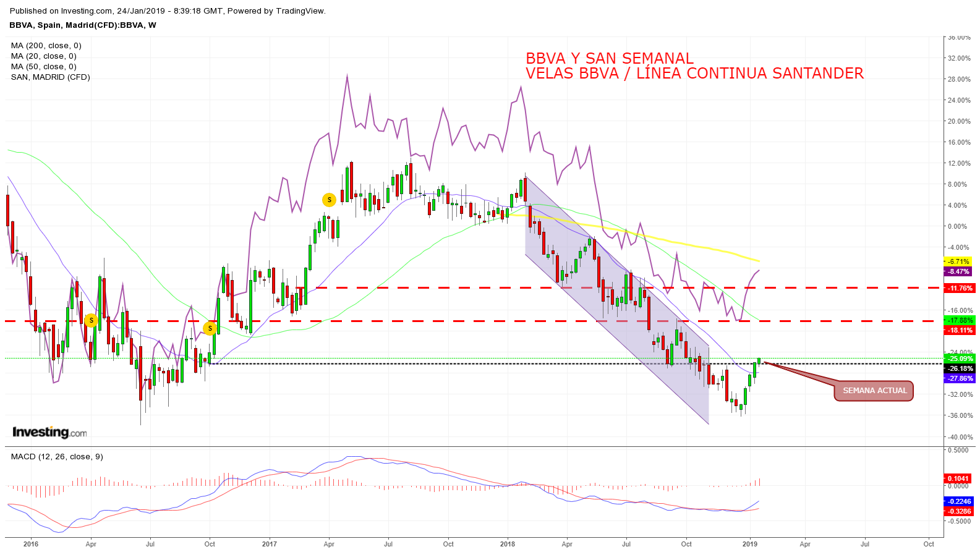
Task: Click the purple -8.47% price label
Action: 957,271
